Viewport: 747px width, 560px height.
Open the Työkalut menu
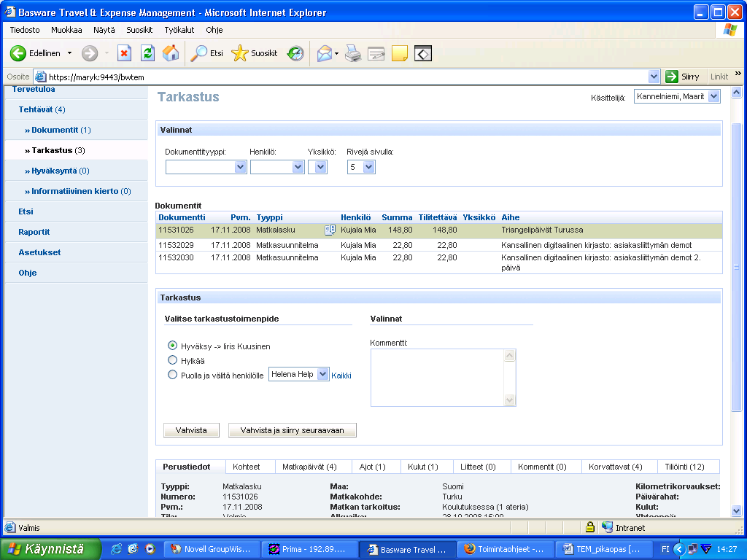[x=179, y=29]
